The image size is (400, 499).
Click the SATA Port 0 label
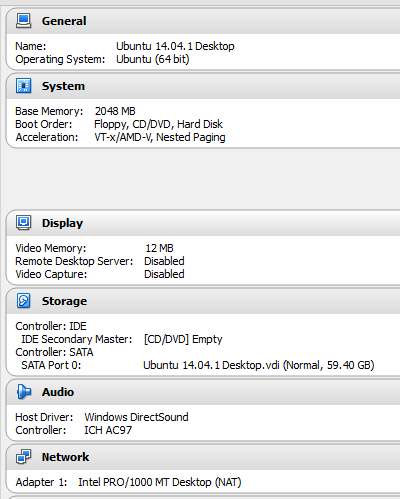(x=51, y=365)
